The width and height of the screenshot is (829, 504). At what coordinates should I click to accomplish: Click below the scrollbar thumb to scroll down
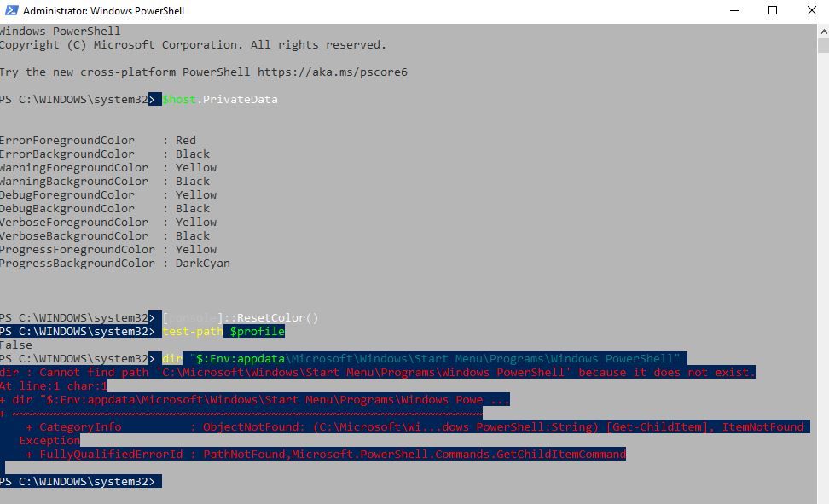point(821,256)
